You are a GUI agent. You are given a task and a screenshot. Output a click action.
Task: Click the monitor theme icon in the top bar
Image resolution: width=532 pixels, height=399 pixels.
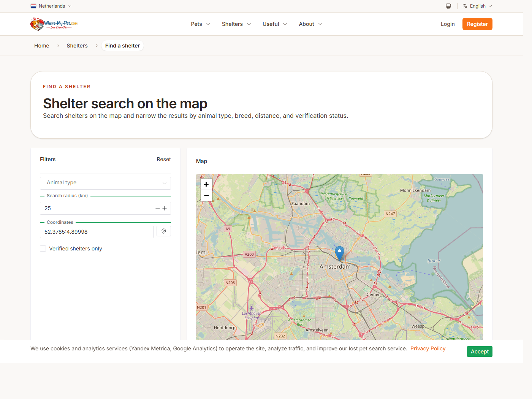click(x=448, y=6)
